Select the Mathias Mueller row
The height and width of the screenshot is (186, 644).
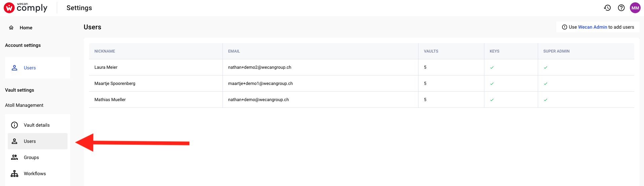361,100
